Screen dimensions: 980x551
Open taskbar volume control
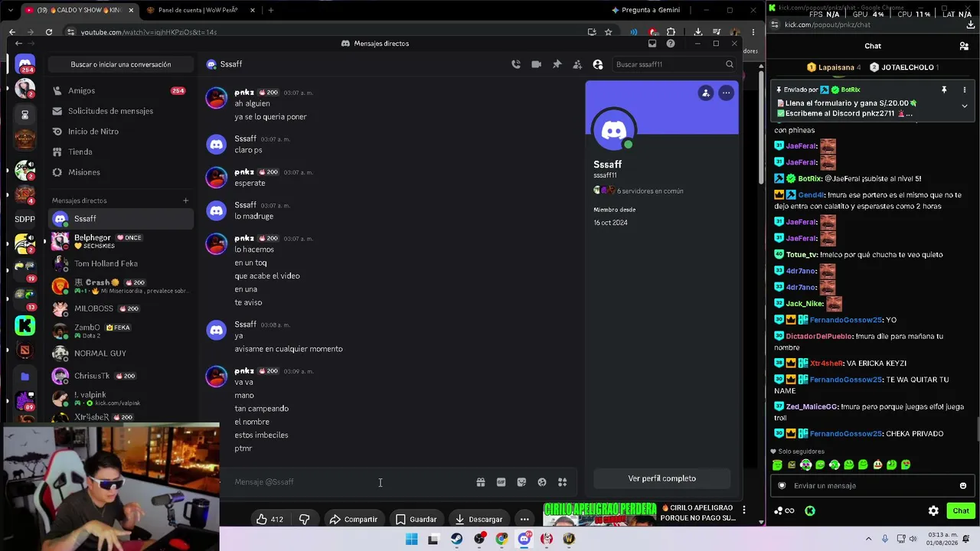click(x=912, y=539)
